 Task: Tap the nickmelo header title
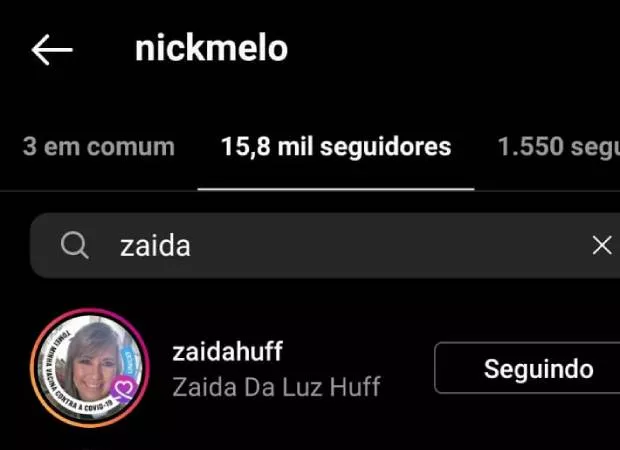(x=211, y=48)
